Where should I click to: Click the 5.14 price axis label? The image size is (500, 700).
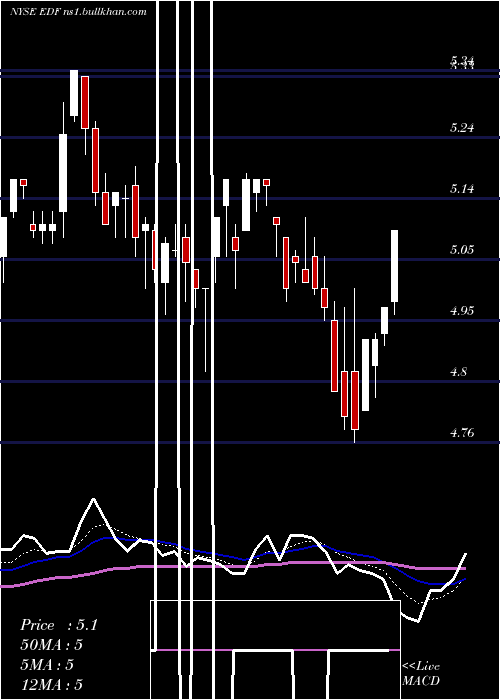pyautogui.click(x=462, y=189)
